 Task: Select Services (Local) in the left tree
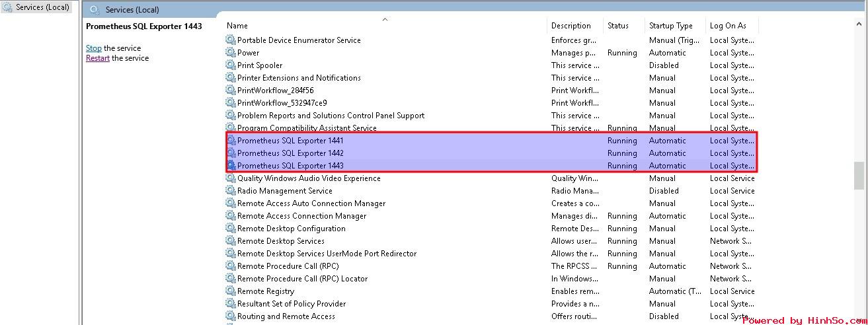tap(42, 8)
